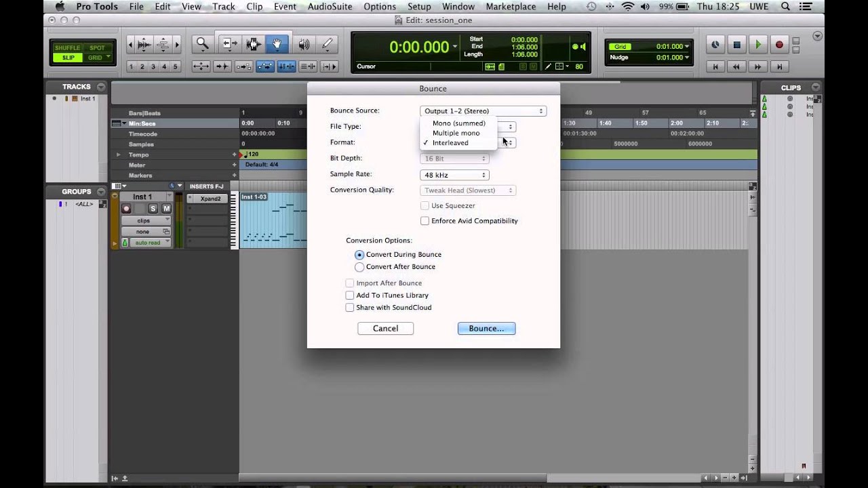Toggle Tab to Transients button
The height and width of the screenshot is (488, 868).
coord(222,66)
